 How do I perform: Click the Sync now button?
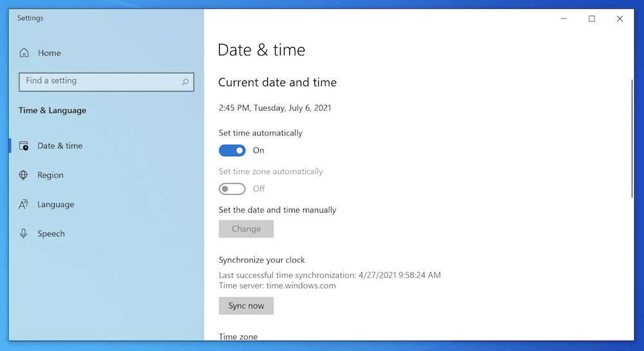pyautogui.click(x=246, y=306)
